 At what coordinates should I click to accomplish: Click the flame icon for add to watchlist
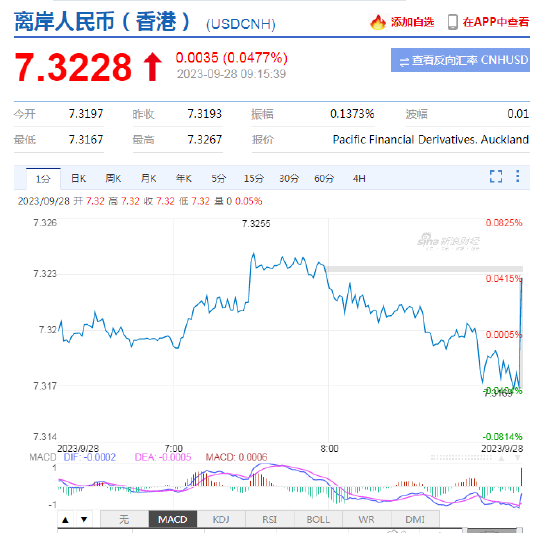tap(378, 22)
